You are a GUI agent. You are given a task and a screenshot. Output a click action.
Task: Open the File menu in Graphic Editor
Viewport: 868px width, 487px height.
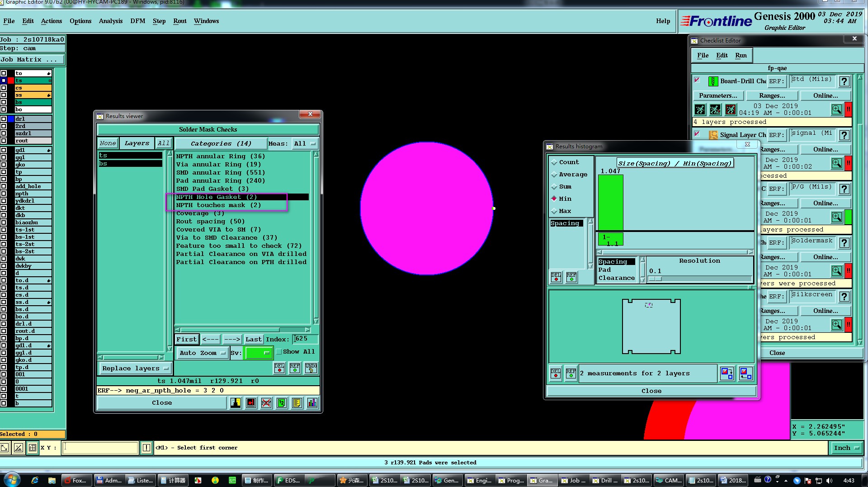[9, 21]
